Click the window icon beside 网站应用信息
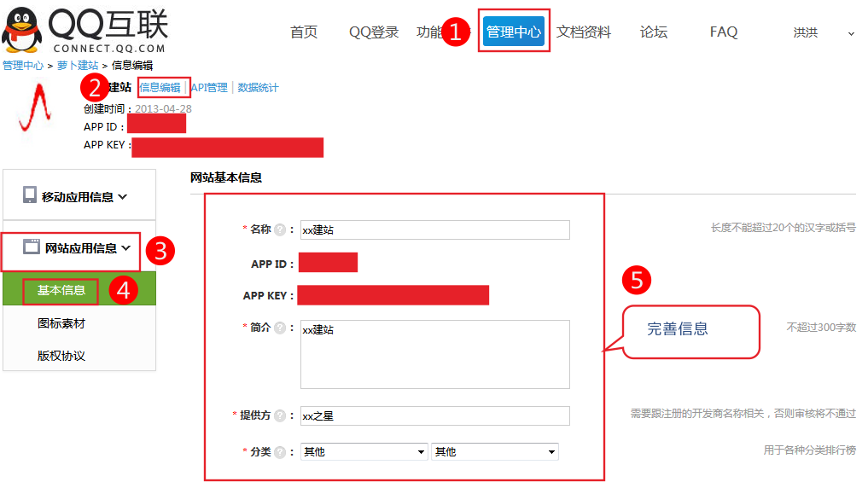 click(x=32, y=247)
